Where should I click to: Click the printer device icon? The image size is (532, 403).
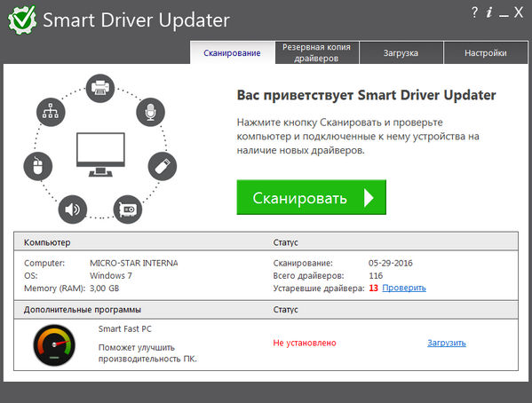100,88
